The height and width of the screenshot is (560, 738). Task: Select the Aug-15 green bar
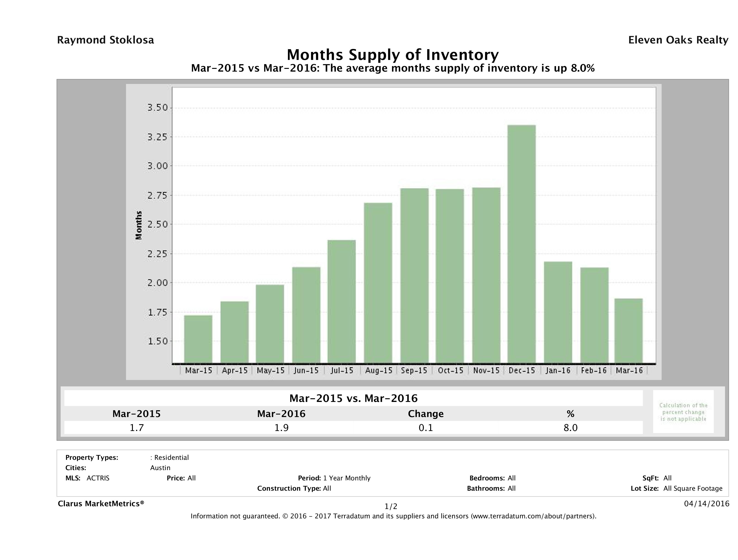coord(378,283)
